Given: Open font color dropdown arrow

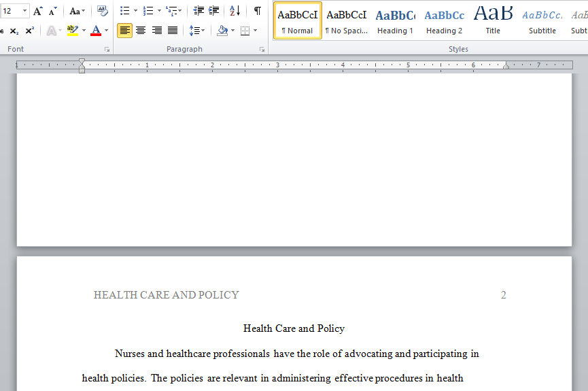Looking at the screenshot, I should [x=107, y=31].
